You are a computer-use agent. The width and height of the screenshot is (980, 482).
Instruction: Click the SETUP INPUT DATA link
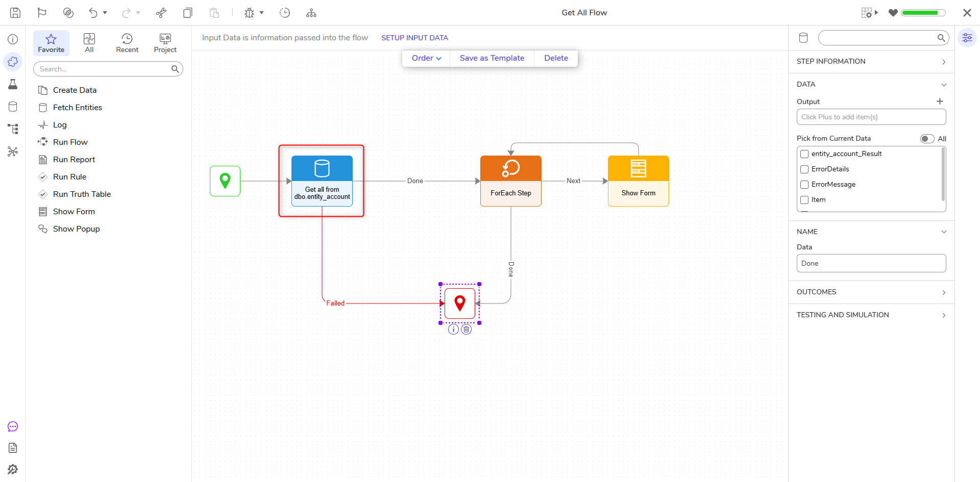pos(414,38)
